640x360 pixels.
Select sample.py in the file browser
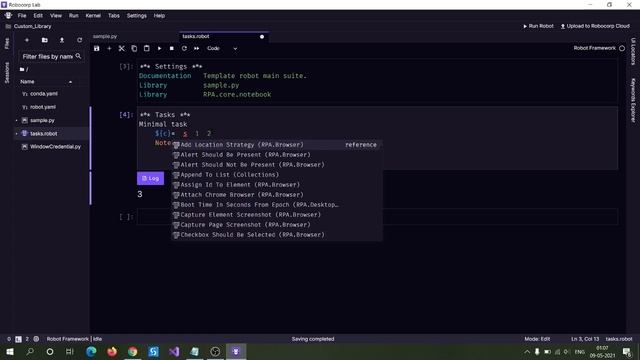(42, 120)
